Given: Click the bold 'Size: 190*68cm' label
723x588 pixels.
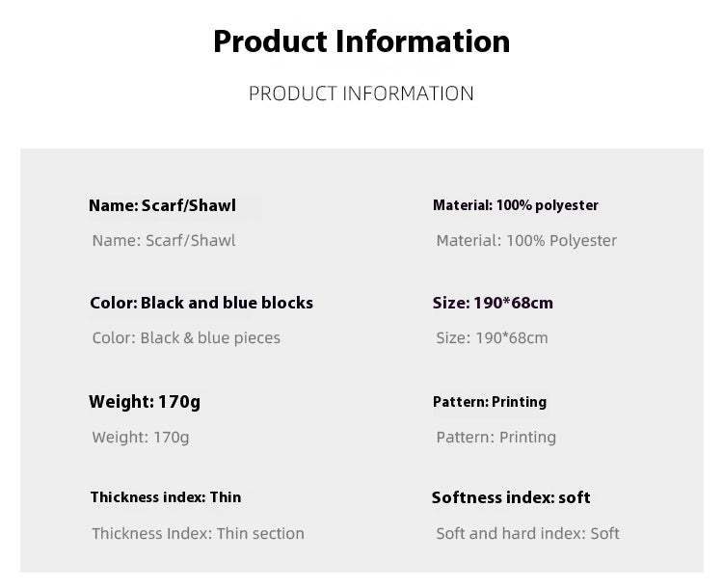Looking at the screenshot, I should click(493, 303).
